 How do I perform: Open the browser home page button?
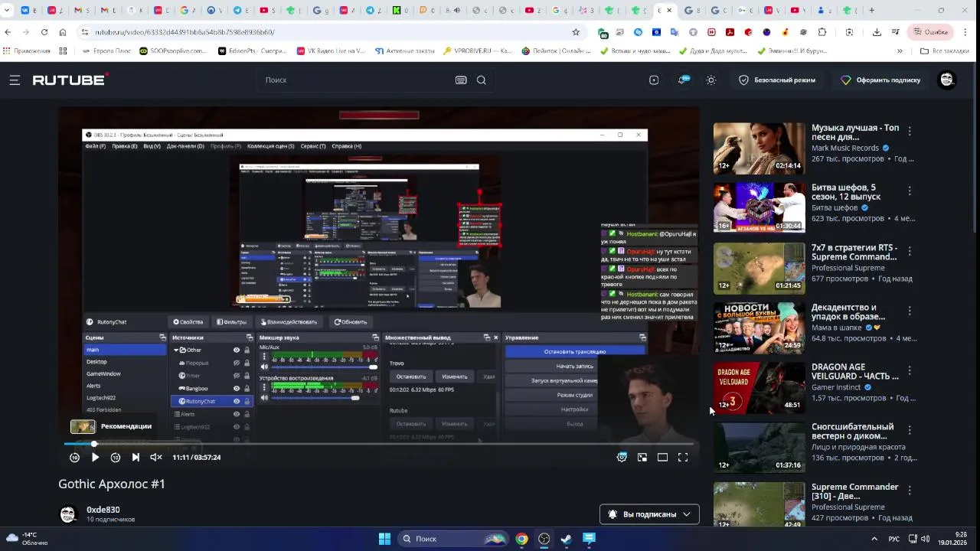pos(63,32)
